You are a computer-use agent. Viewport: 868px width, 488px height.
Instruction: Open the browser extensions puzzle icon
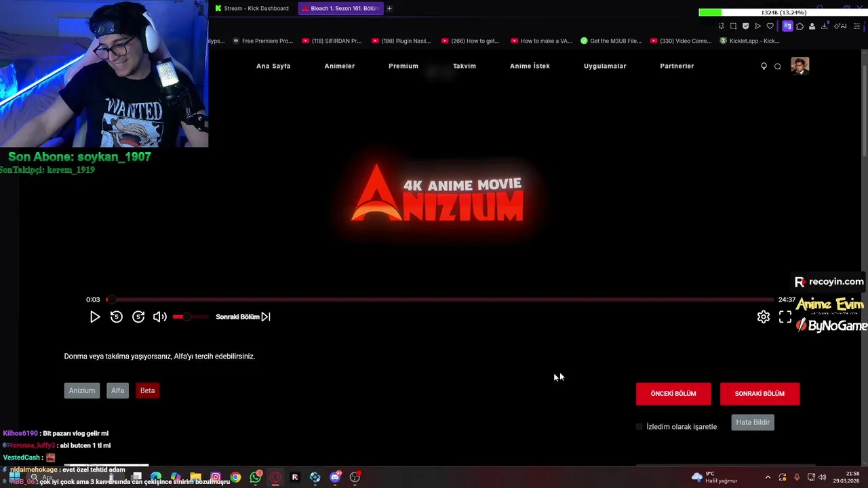(800, 26)
